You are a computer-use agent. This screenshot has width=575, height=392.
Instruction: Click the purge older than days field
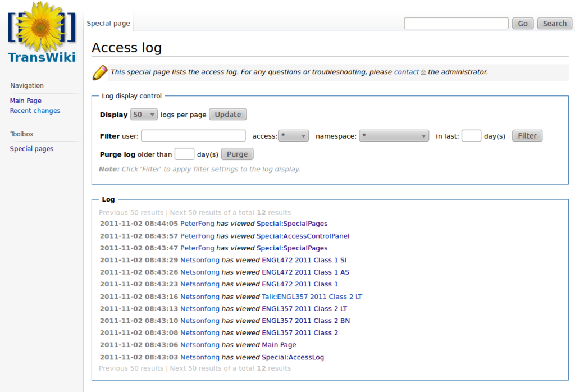pyautogui.click(x=184, y=154)
